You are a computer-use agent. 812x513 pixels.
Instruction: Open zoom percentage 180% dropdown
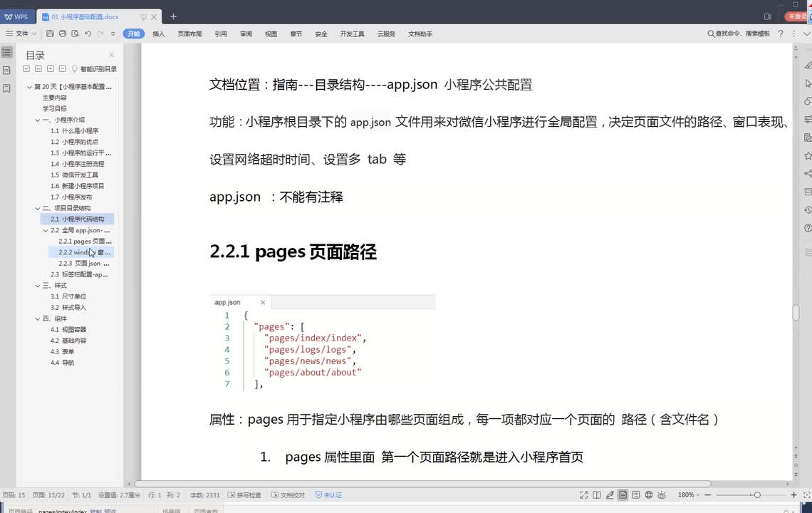coord(688,495)
